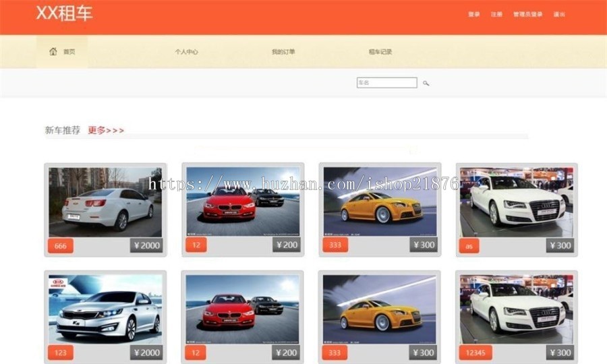Open the silver Kia car thumbnail

105,309
